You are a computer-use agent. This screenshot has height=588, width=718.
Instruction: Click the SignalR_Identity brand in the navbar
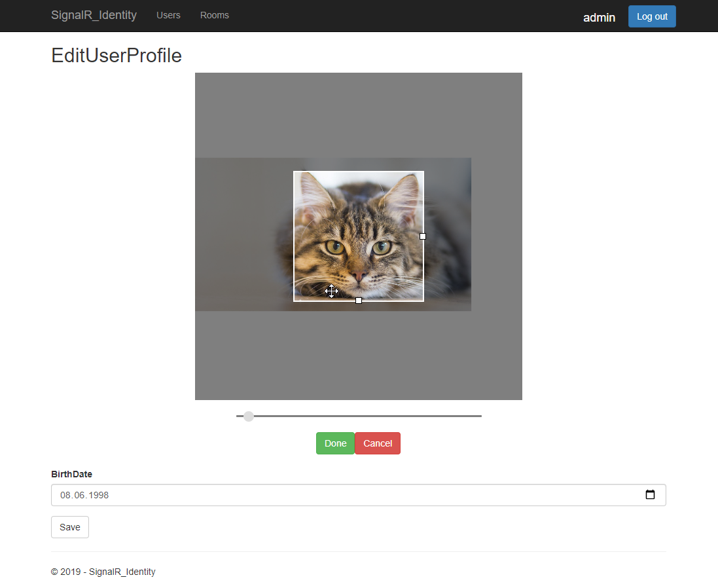pos(94,15)
